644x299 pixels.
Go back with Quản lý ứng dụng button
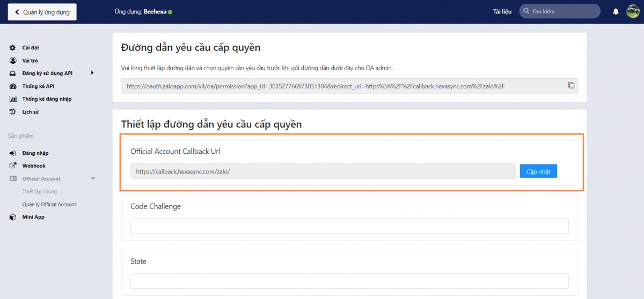tap(42, 12)
